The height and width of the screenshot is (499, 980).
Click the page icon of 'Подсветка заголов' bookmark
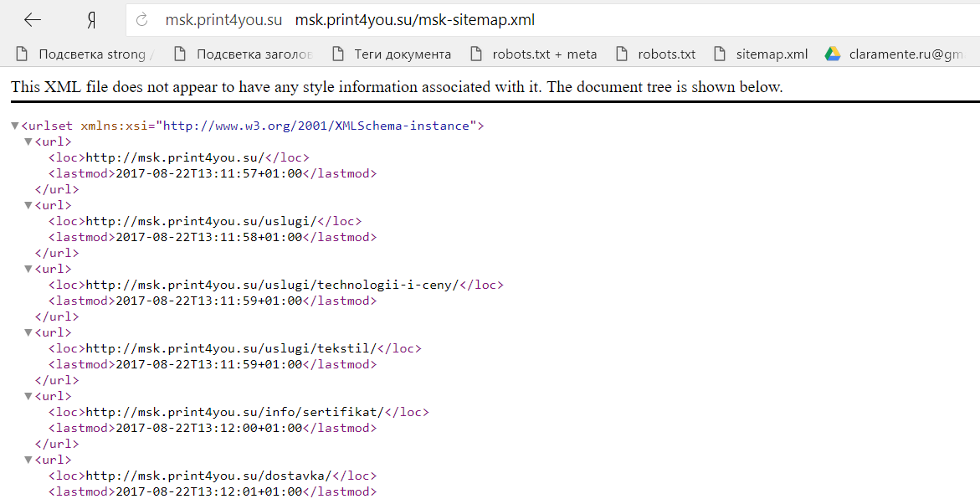(180, 54)
